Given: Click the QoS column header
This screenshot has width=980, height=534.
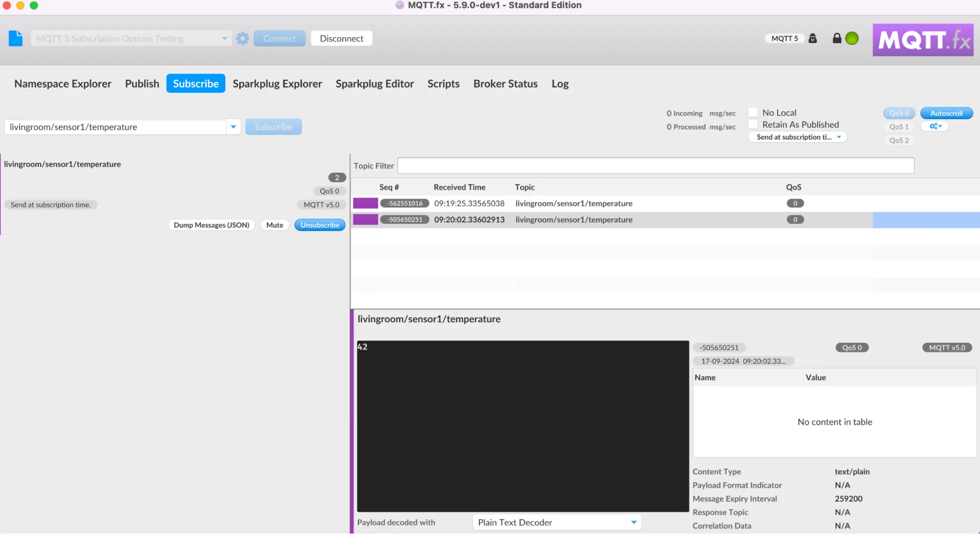Looking at the screenshot, I should click(793, 187).
